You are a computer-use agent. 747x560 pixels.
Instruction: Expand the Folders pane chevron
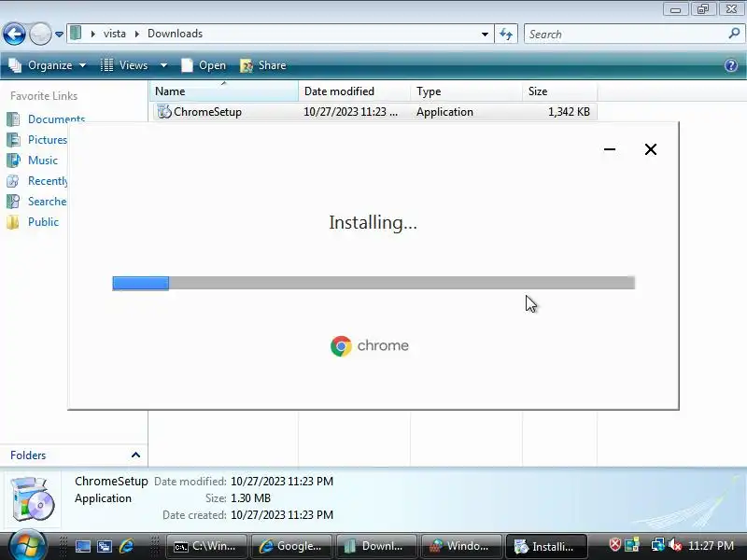135,455
